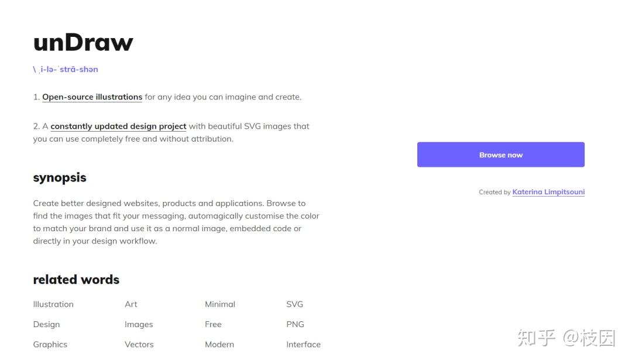The image size is (632, 364).
Task: Choose the Art related word
Action: pos(131,304)
